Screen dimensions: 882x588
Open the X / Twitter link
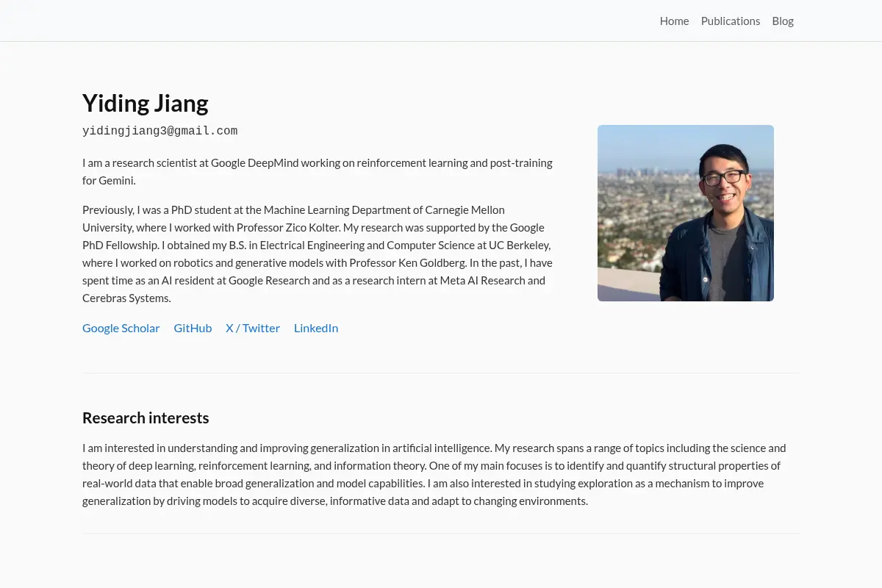pyautogui.click(x=253, y=328)
